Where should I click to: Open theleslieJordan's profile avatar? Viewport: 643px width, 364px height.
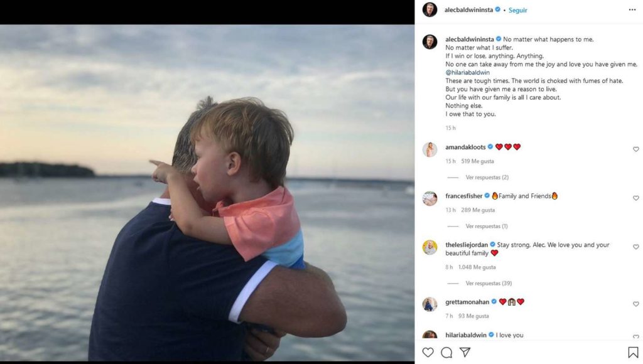430,247
